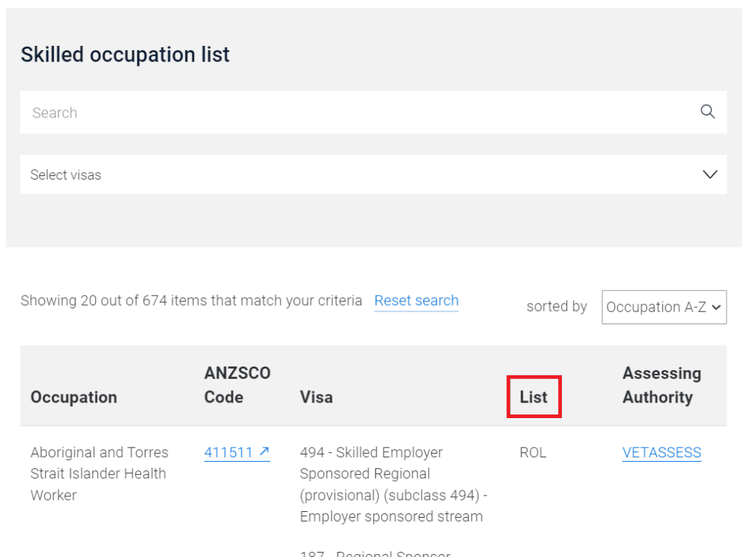Image resolution: width=756 pixels, height=557 pixels.
Task: Click the Showing 20 out of 674 text
Action: pos(191,301)
